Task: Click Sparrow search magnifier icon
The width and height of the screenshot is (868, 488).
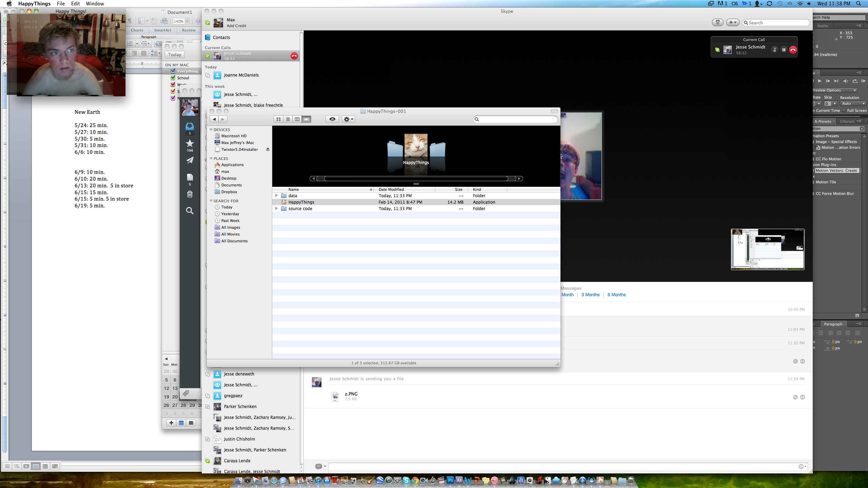Action: [190, 211]
